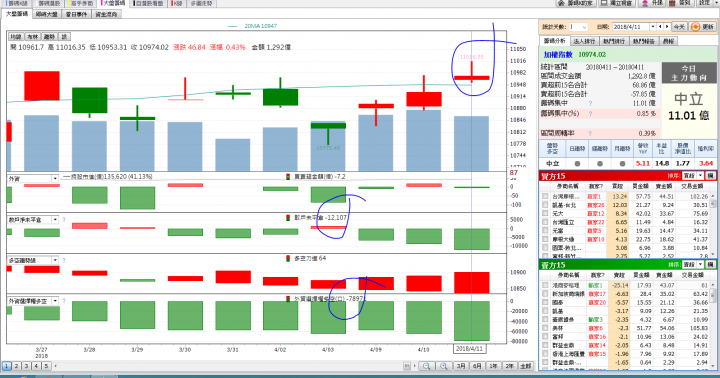Toggle the 趨勢 trend button
720x378 pixels.
(x=49, y=37)
